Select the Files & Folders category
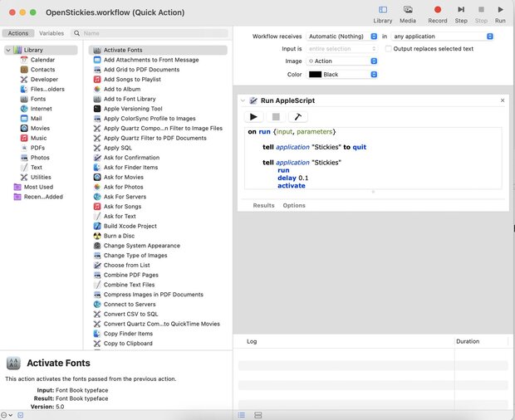The image size is (515, 420). click(x=47, y=90)
